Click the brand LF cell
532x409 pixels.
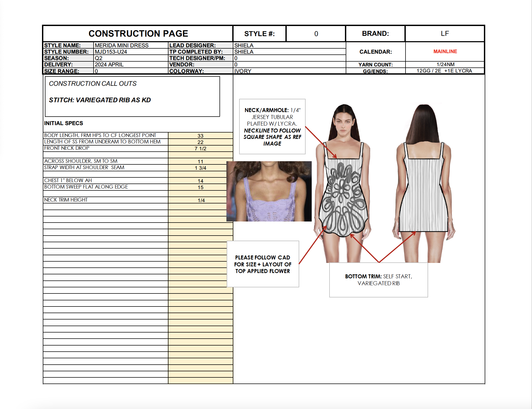tap(445, 34)
